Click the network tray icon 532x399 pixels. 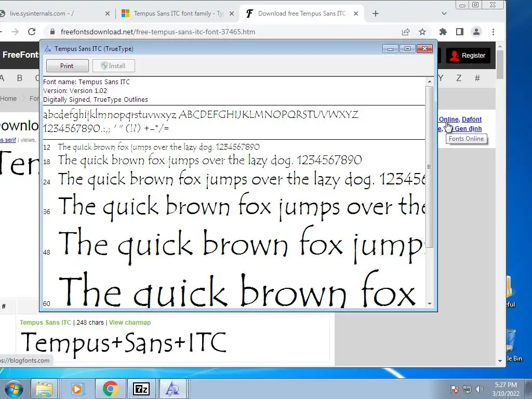[x=467, y=389]
